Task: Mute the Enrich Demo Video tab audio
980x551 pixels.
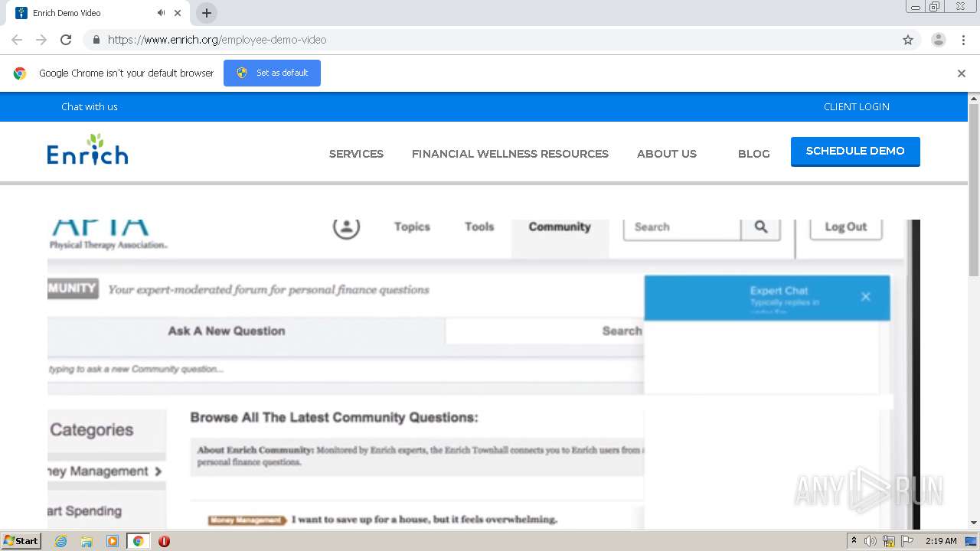Action: point(161,13)
